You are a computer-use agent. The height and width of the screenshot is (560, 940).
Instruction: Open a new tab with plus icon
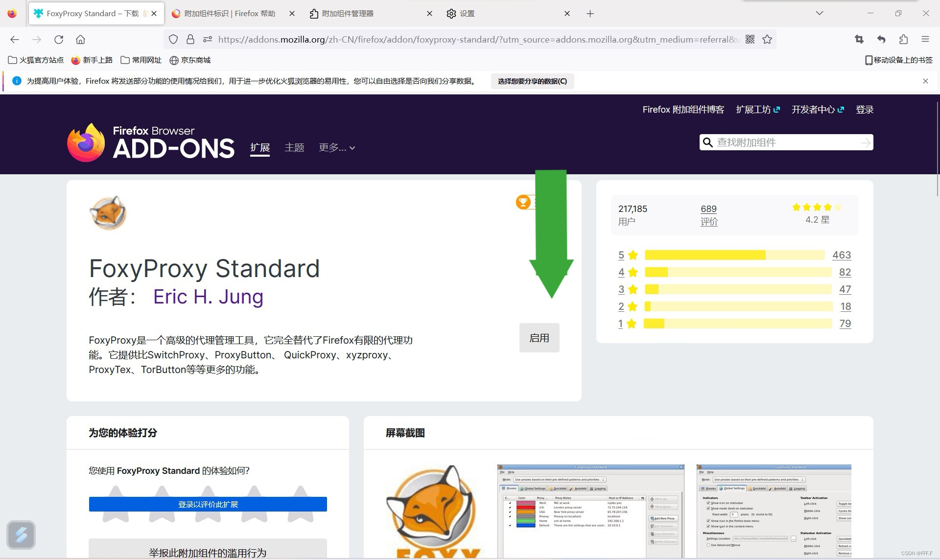point(590,14)
